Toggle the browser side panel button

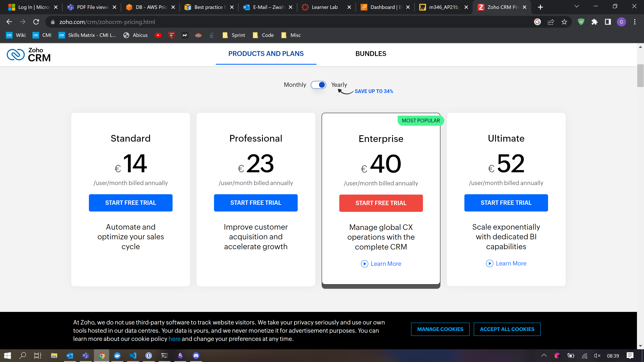tap(608, 22)
